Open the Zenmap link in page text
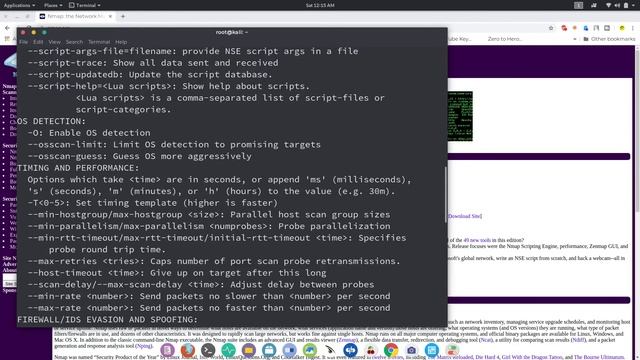 click(x=347, y=340)
